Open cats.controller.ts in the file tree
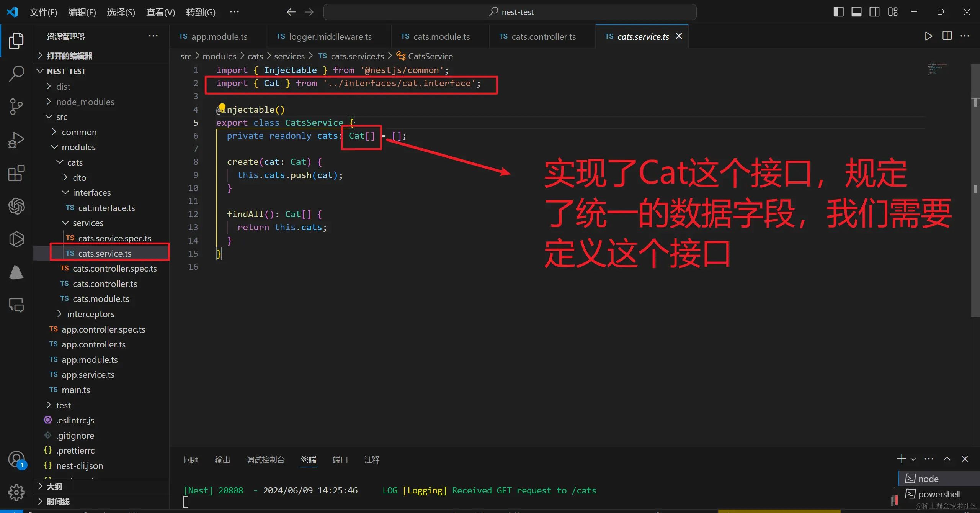Screen dimensions: 980x513 pos(101,284)
